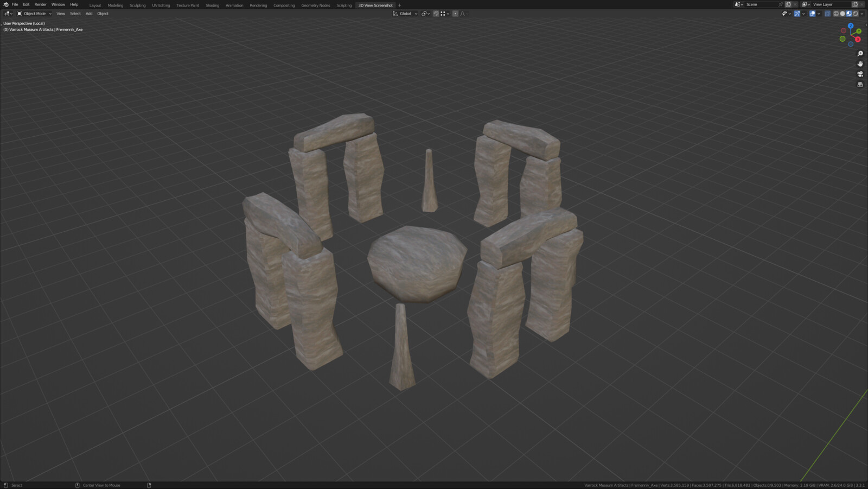
Task: Switch to the Shading workspace tab
Action: [212, 5]
